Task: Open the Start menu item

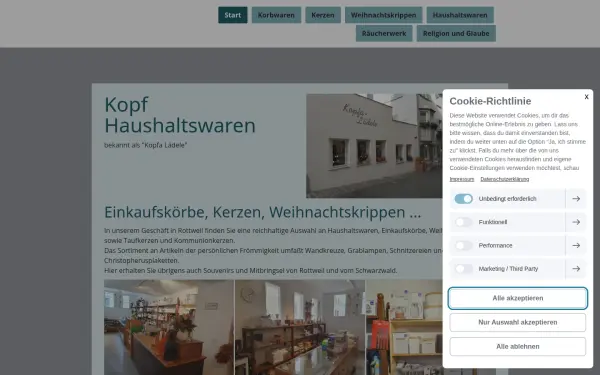Action: click(x=233, y=15)
